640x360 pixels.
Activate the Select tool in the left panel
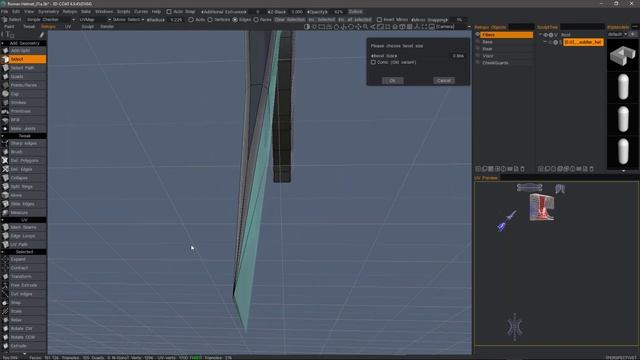click(24, 59)
